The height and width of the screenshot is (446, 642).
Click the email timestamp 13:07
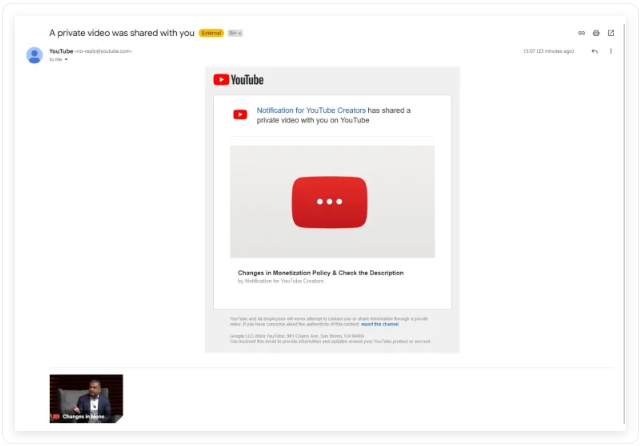(549, 52)
